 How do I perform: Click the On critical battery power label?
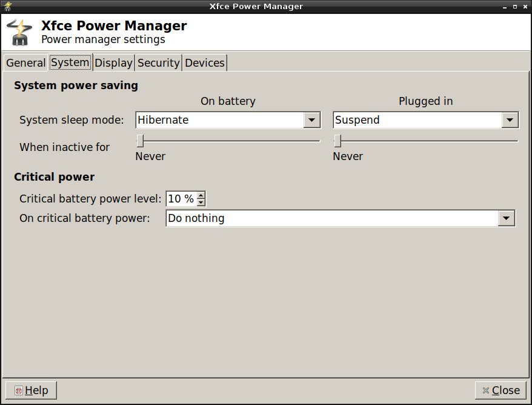coord(84,218)
